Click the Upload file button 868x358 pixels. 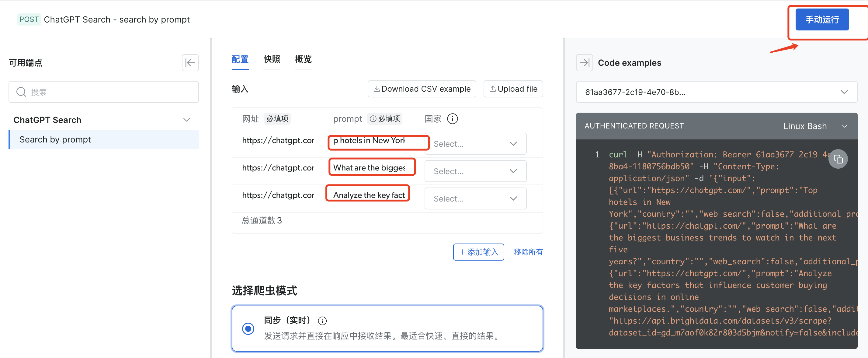pyautogui.click(x=513, y=89)
